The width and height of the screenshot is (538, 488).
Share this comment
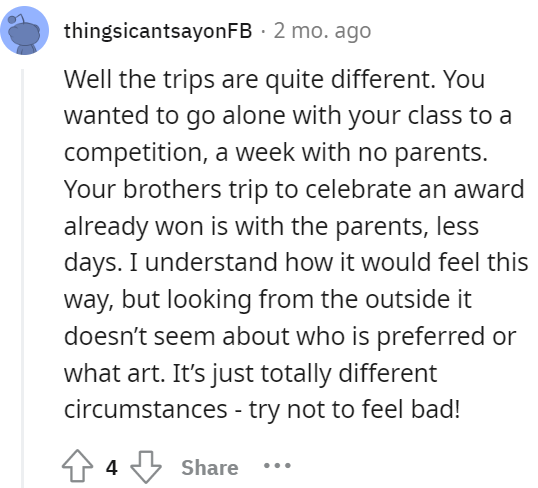click(x=210, y=467)
